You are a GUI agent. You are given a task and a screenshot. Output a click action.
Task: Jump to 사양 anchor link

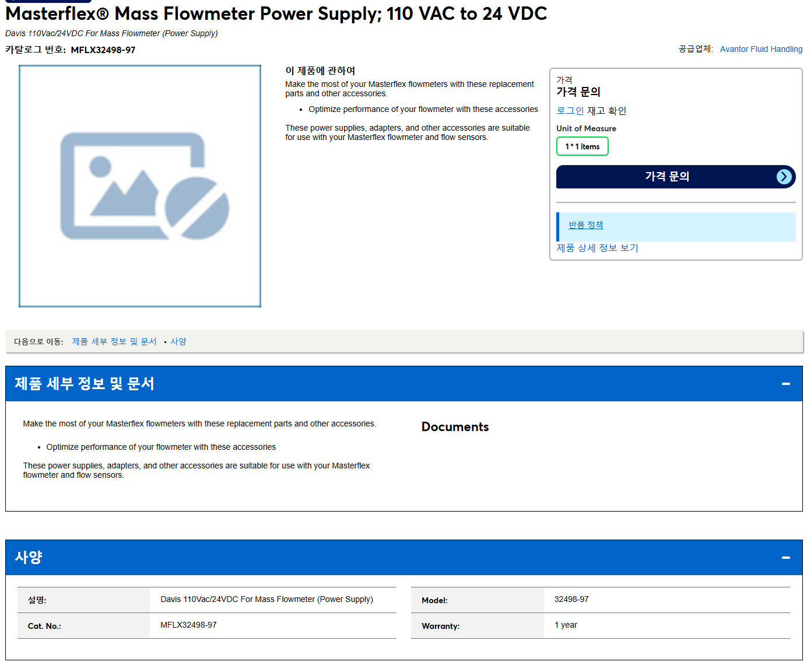click(x=178, y=342)
